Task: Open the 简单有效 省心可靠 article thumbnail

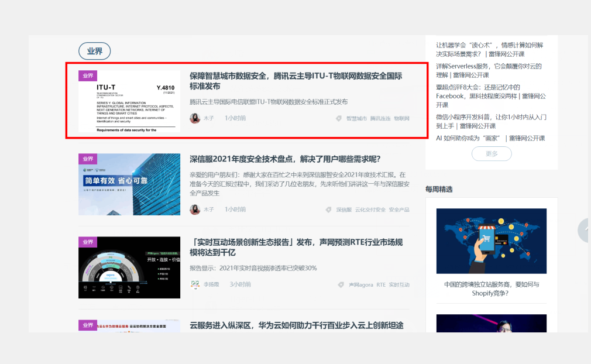Action: coord(129,184)
